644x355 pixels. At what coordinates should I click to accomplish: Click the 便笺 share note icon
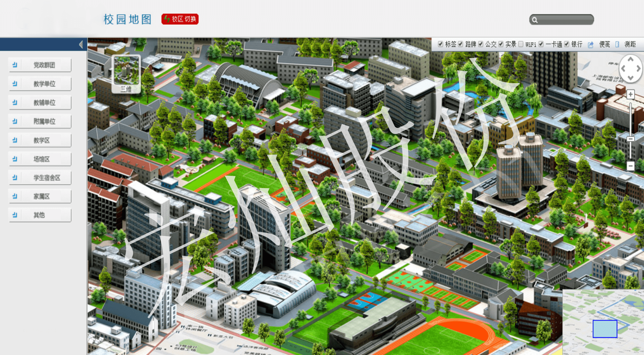click(x=591, y=45)
